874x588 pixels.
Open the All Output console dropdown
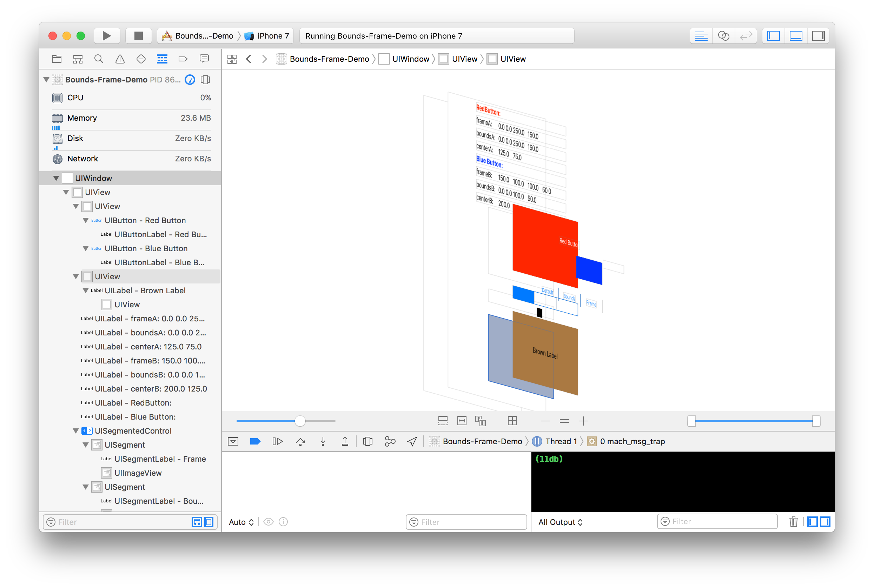[x=561, y=522]
